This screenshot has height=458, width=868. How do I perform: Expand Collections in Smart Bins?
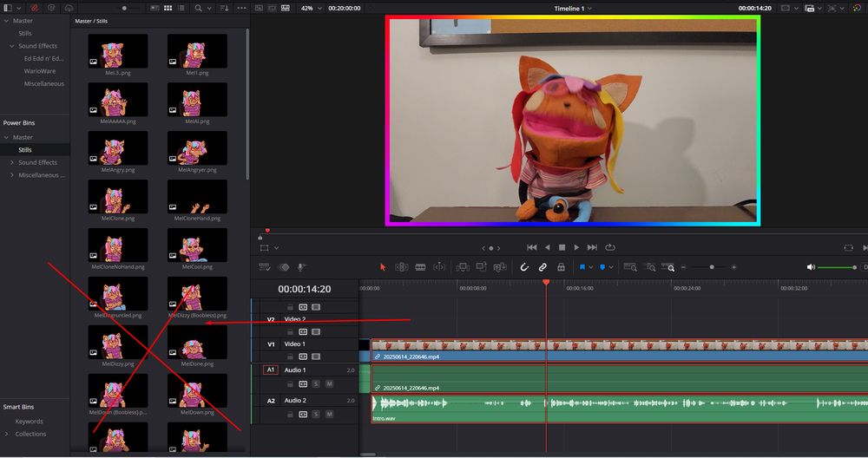[x=6, y=435]
